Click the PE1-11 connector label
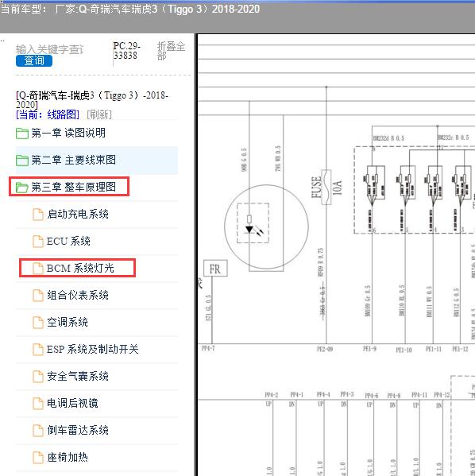 pyautogui.click(x=434, y=349)
